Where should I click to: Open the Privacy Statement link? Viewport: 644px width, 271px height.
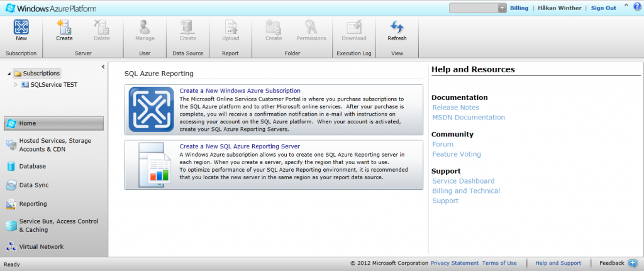[x=455, y=263]
